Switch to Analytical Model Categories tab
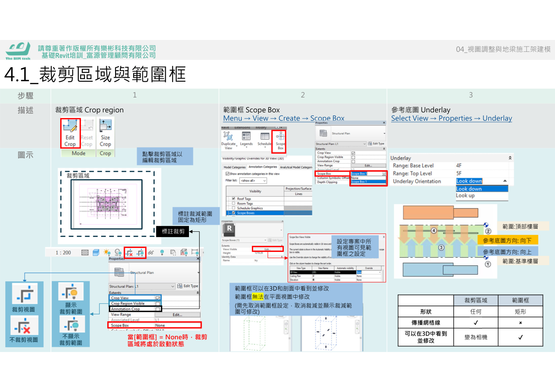Viewport: 555px width, 392px height. (296, 167)
